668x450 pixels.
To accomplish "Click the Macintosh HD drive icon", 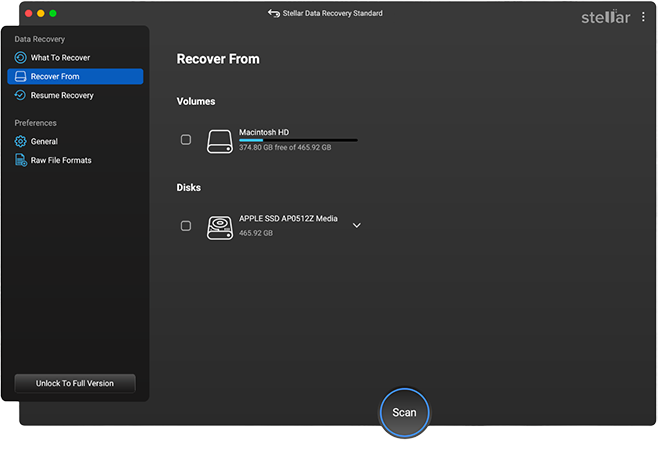I will point(219,141).
